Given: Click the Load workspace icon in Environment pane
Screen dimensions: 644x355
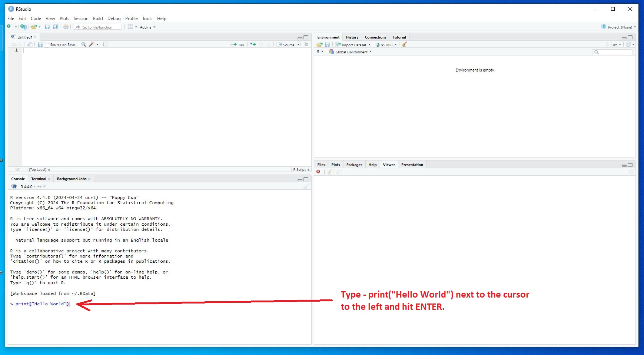Looking at the screenshot, I should (x=319, y=44).
